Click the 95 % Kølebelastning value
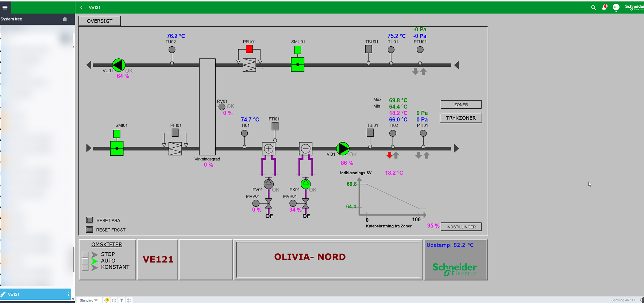Viewport: 644px width, 303px height. [x=433, y=226]
